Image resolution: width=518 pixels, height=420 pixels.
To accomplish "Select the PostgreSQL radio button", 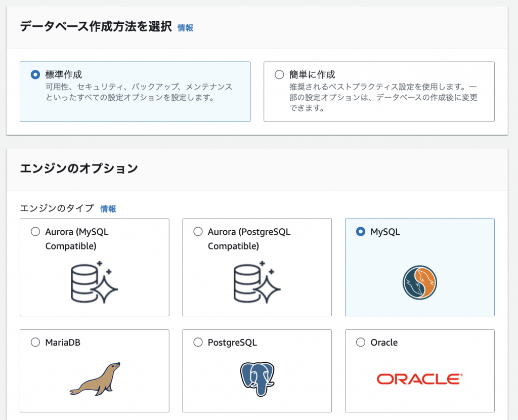I will pos(198,342).
